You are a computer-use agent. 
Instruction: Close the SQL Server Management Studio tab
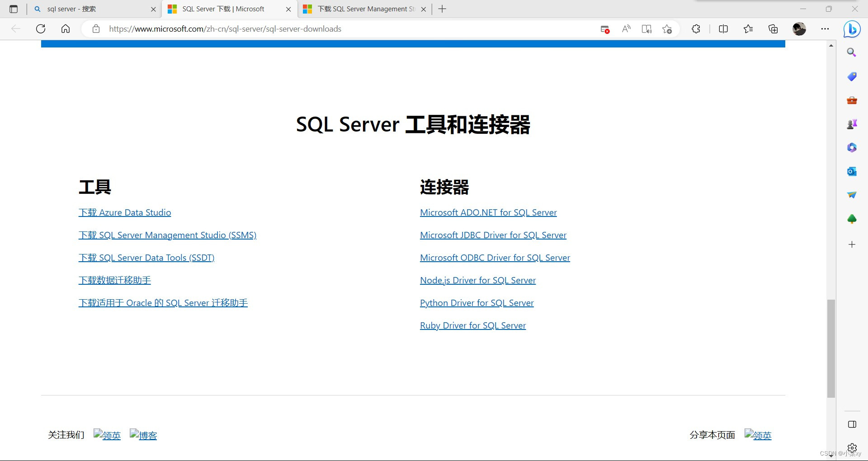pyautogui.click(x=424, y=9)
